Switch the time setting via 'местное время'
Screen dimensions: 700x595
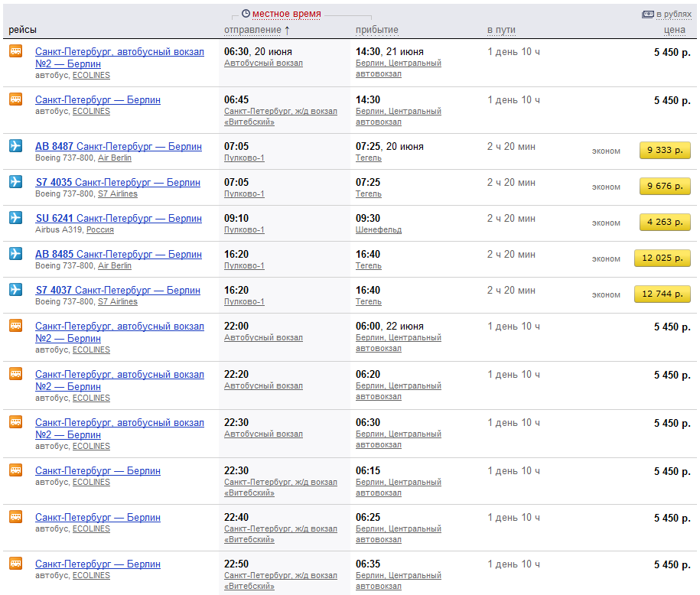287,14
